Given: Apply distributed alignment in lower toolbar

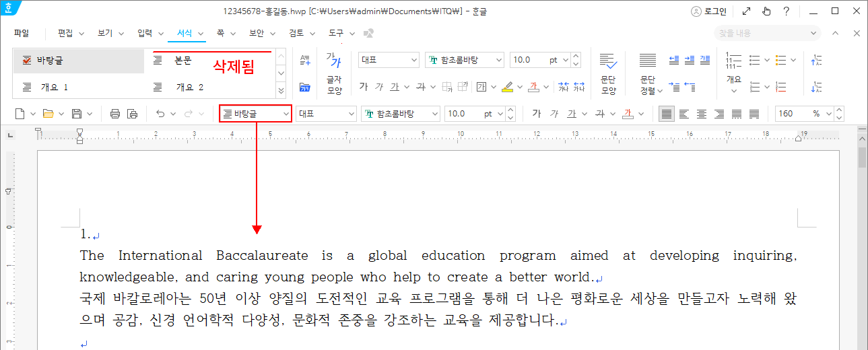Looking at the screenshot, I should coord(737,114).
